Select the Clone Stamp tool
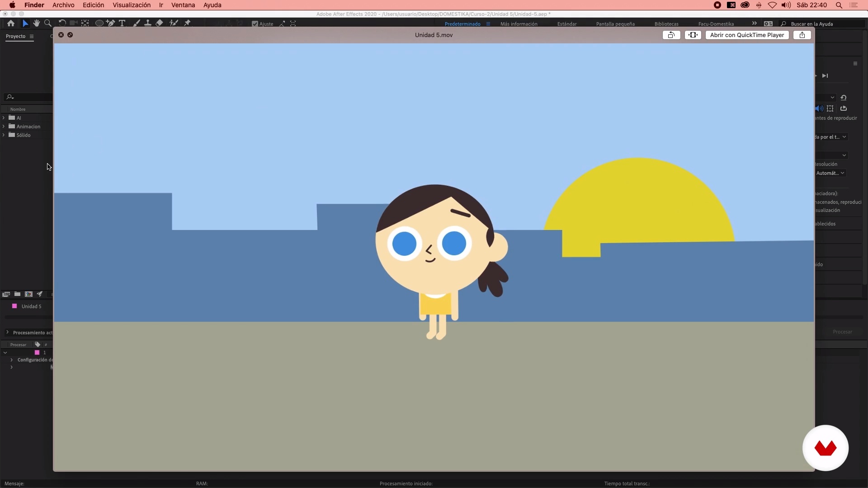 (x=147, y=23)
